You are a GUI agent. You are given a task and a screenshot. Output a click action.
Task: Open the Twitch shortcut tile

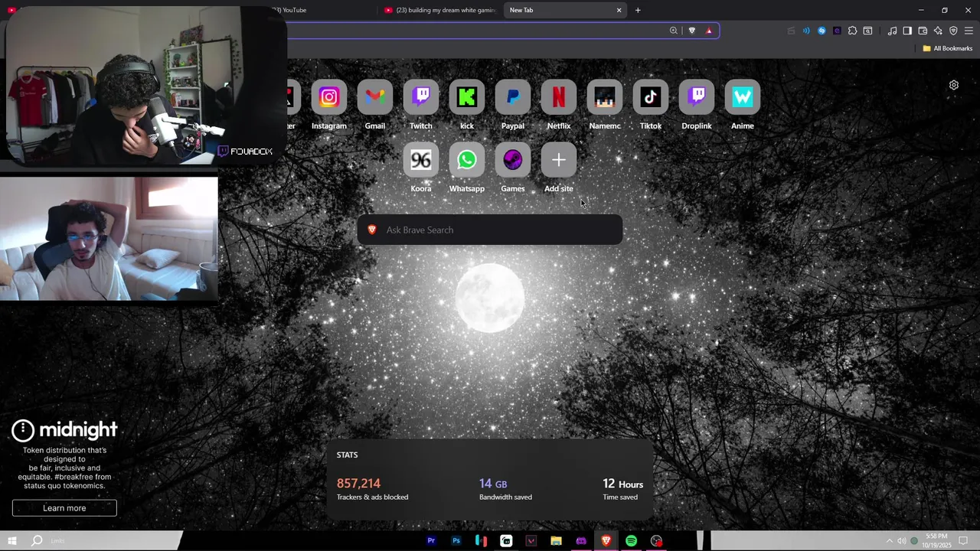point(421,98)
